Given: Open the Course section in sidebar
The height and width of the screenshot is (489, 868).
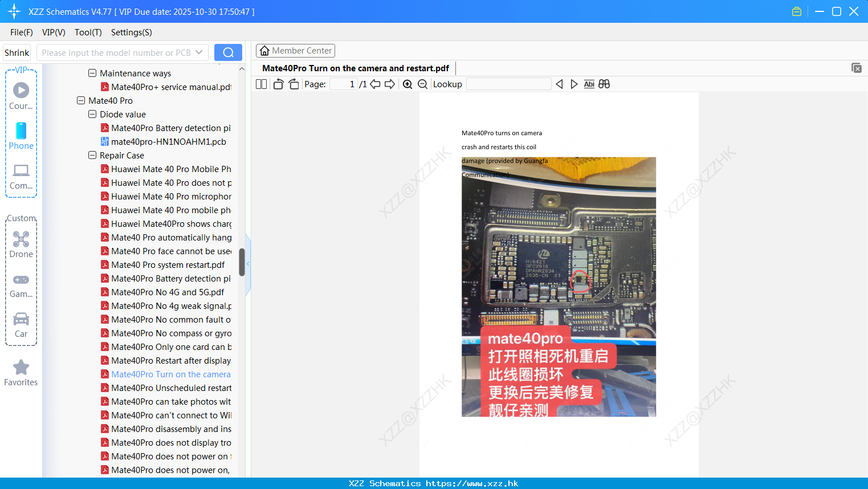Looking at the screenshot, I should tap(21, 96).
